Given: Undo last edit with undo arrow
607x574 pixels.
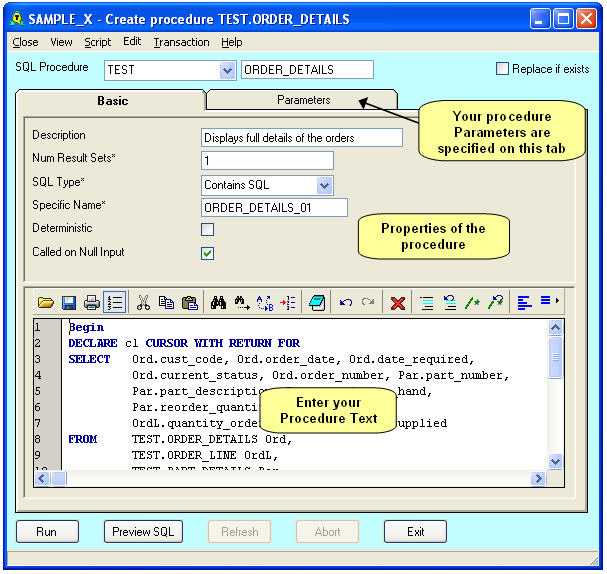Looking at the screenshot, I should [x=346, y=302].
